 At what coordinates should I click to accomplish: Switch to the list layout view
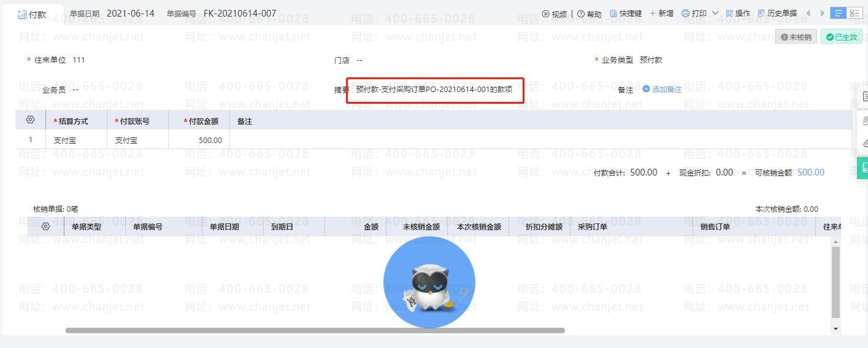838,13
